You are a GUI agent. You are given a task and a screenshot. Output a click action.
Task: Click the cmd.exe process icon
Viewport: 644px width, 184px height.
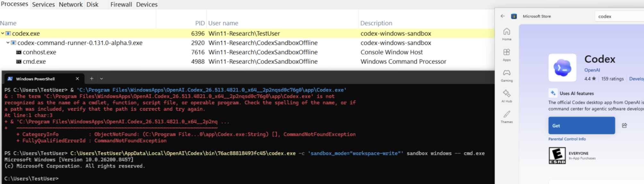click(x=19, y=62)
